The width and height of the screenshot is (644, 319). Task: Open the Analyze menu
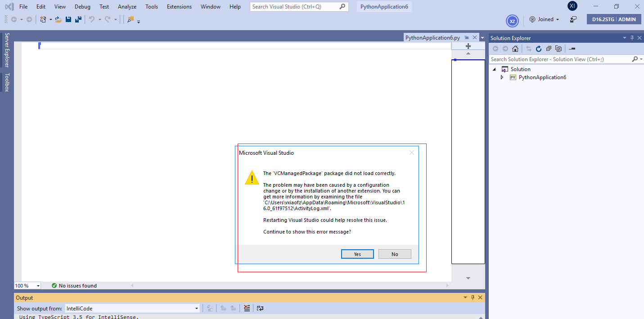(x=127, y=7)
